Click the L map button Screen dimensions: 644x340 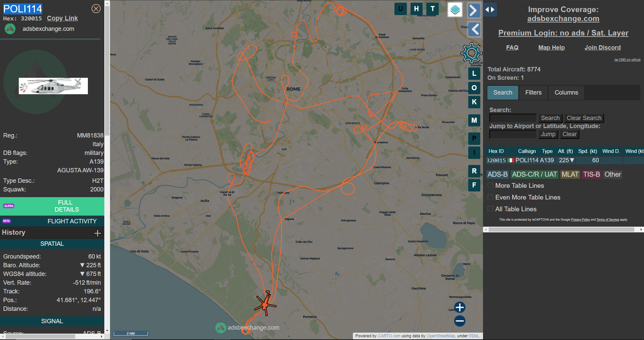[x=474, y=73]
